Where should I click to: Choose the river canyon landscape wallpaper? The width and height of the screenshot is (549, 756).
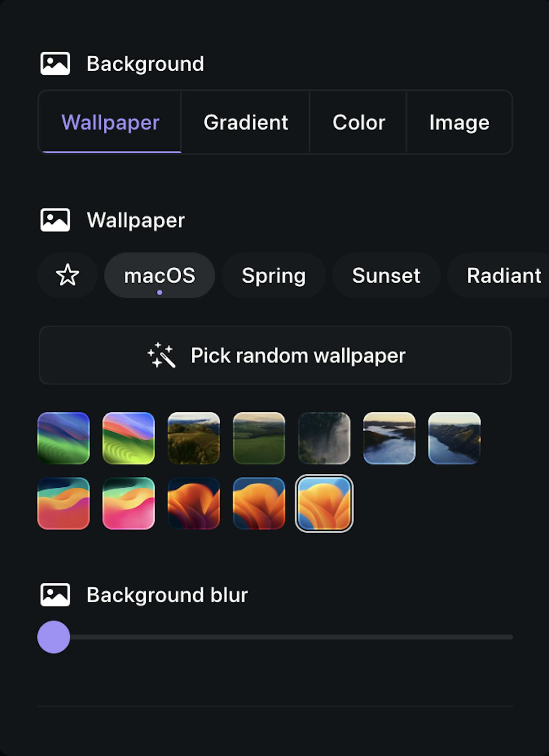tap(455, 438)
